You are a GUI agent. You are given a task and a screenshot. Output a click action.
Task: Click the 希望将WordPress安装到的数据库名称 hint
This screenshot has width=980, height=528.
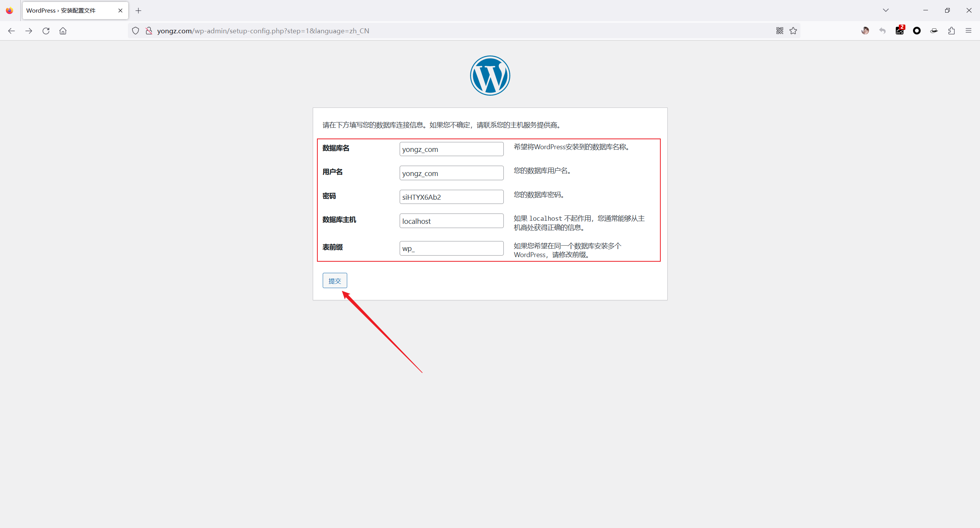click(x=572, y=147)
